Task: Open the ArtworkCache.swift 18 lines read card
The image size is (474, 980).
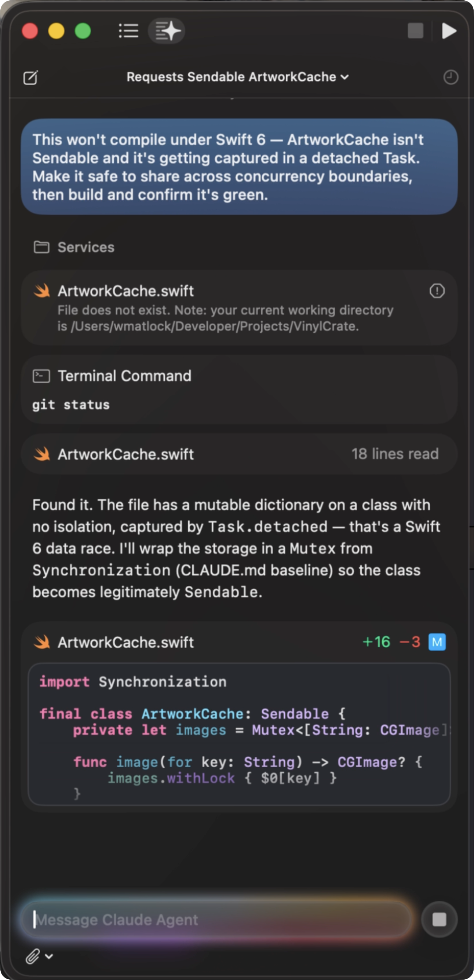Action: click(239, 454)
